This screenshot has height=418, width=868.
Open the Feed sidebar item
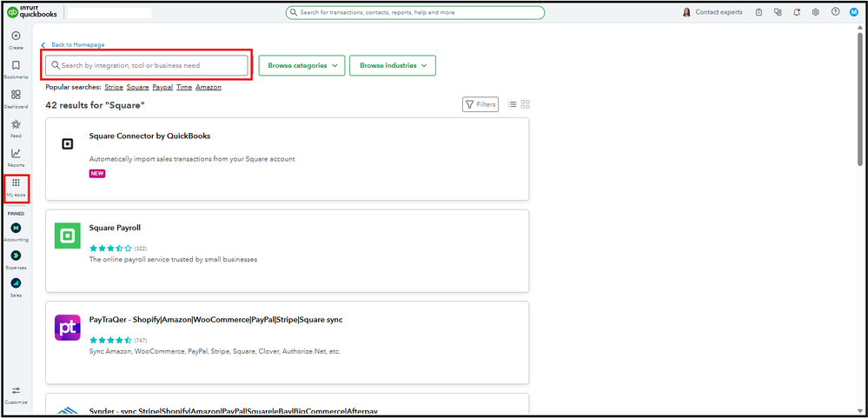point(16,128)
